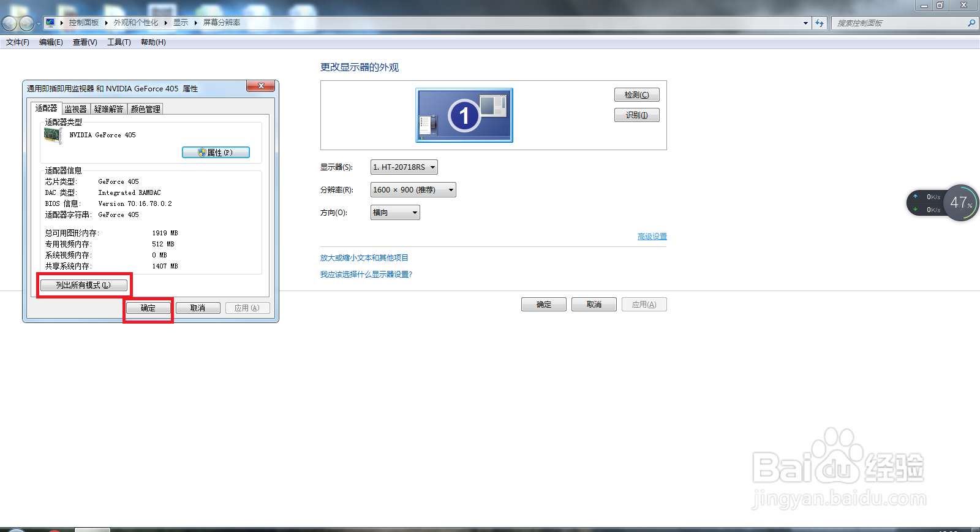Click the 512 MB dedicated video memory value
Viewport: 980px width, 532px height.
pyautogui.click(x=164, y=244)
